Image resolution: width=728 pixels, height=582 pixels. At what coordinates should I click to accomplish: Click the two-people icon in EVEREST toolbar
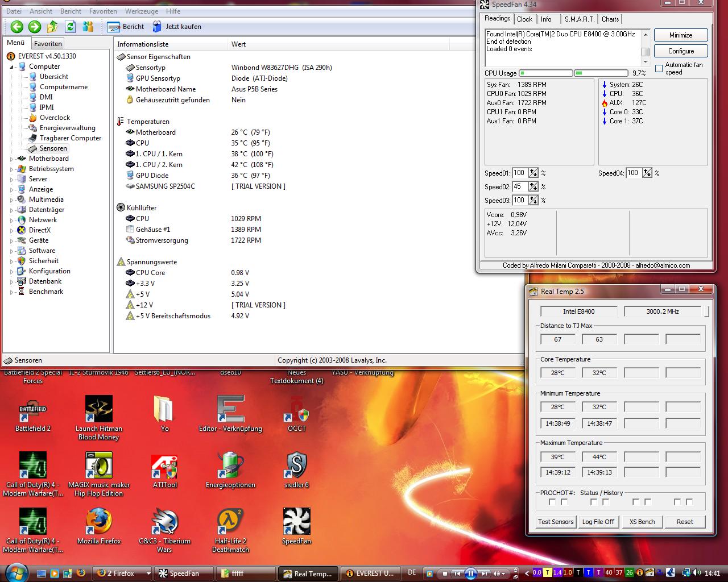click(88, 27)
